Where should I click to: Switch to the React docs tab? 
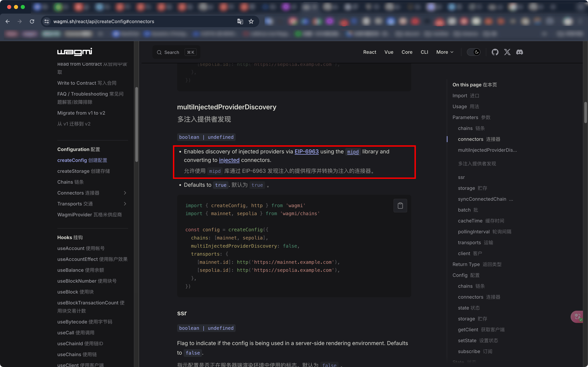[370, 52]
